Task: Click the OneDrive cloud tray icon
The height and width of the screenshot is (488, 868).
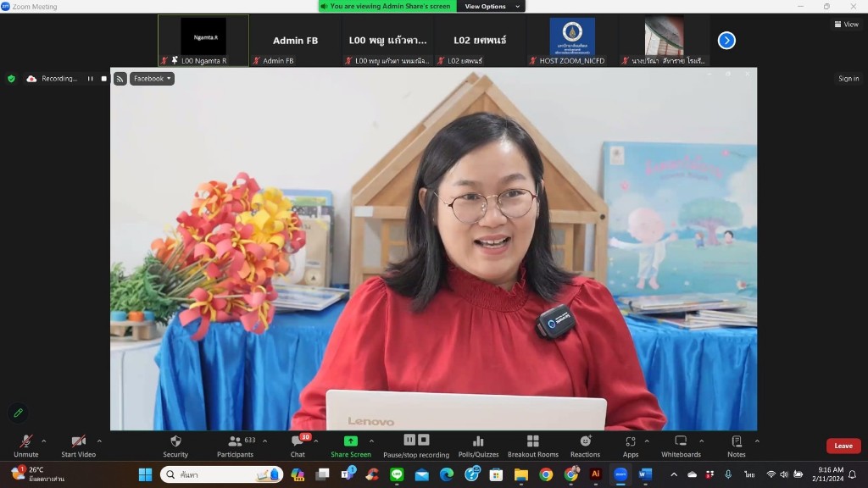Action: tap(692, 474)
